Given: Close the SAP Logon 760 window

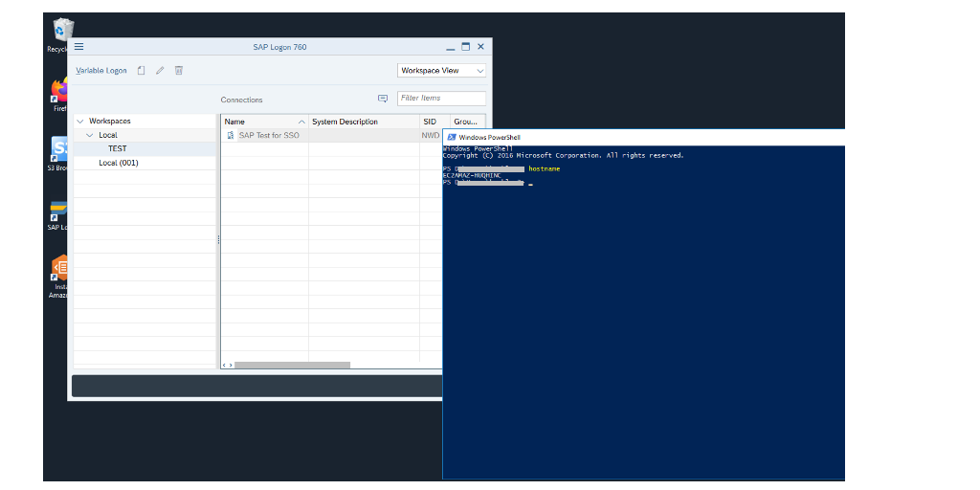Looking at the screenshot, I should pyautogui.click(x=480, y=47).
